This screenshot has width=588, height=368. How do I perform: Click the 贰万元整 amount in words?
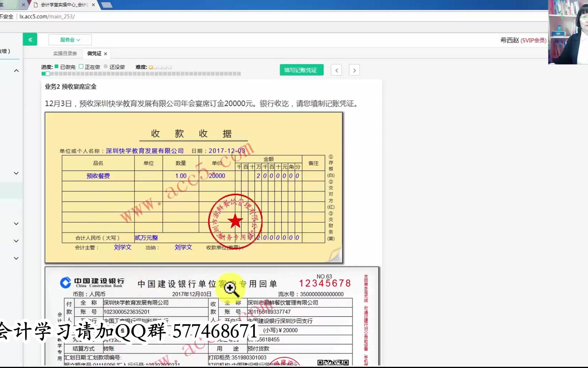point(146,238)
